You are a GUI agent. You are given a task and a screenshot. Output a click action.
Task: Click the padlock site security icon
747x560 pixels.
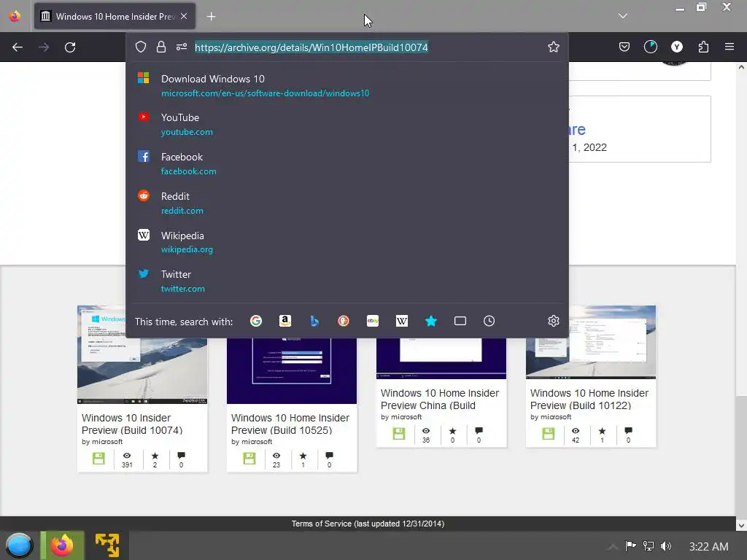point(161,47)
